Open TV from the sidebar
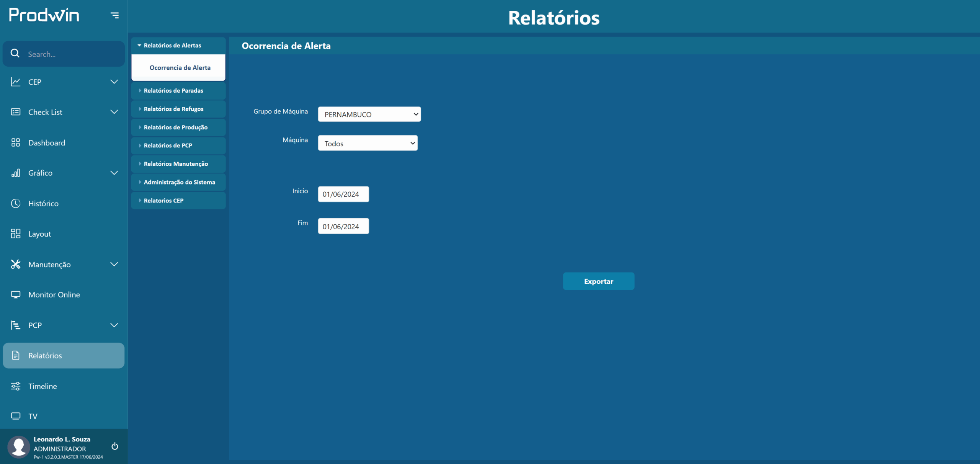The width and height of the screenshot is (980, 464). click(x=64, y=416)
